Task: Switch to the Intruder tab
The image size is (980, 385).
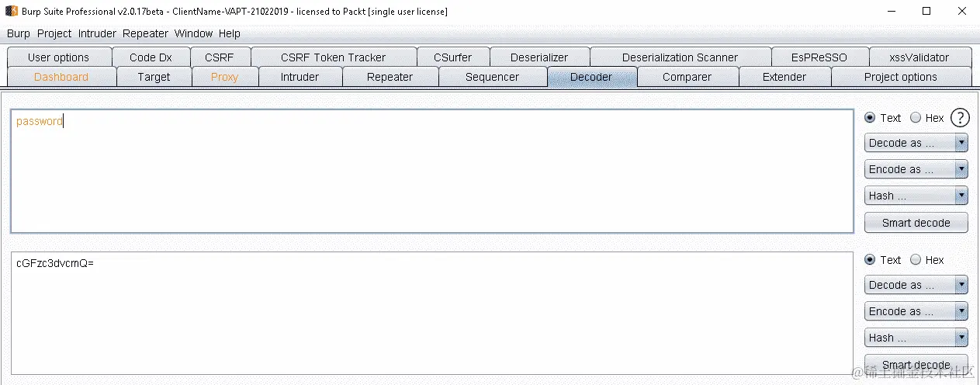Action: (x=300, y=77)
